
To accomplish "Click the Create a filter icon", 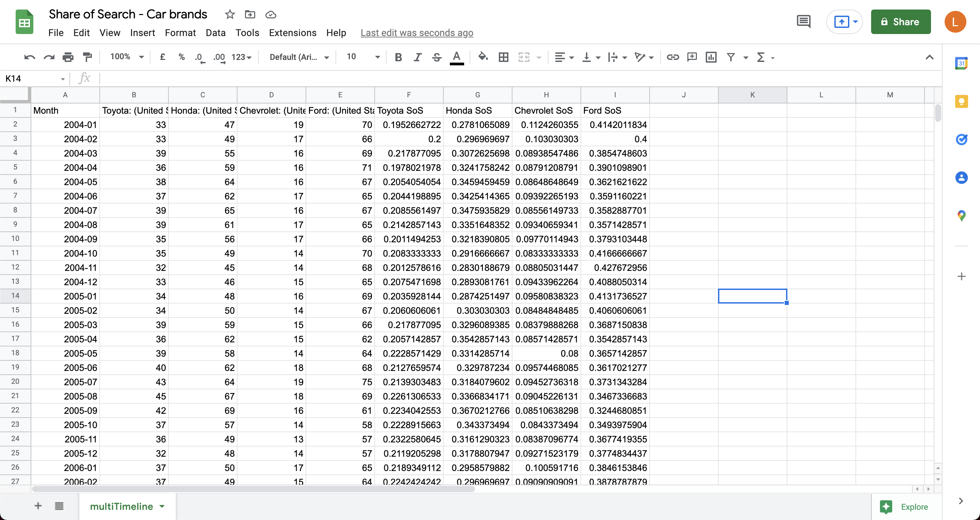I will [x=731, y=57].
